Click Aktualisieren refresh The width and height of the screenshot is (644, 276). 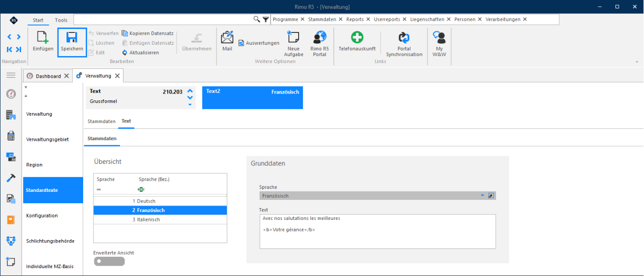[140, 53]
